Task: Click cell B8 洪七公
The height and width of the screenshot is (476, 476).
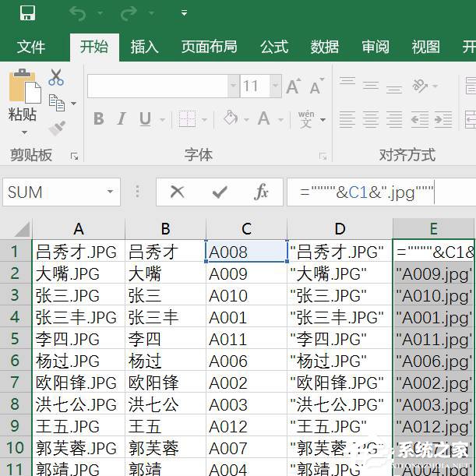Action: pyautogui.click(x=165, y=404)
